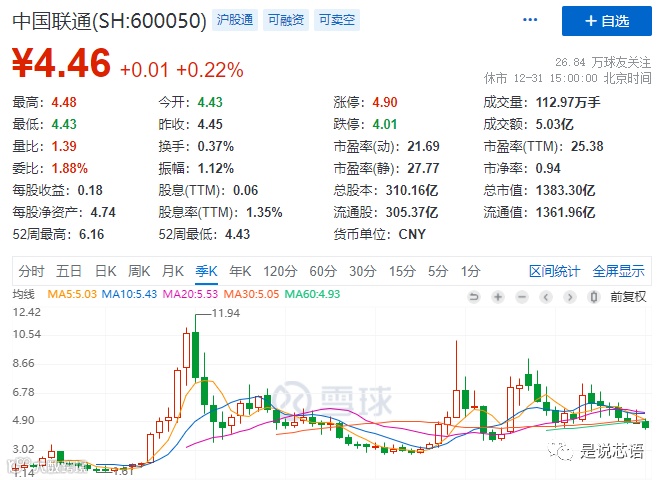The height and width of the screenshot is (480, 665).
Task: Open the 前复权 adjustment dropdown
Action: click(628, 297)
